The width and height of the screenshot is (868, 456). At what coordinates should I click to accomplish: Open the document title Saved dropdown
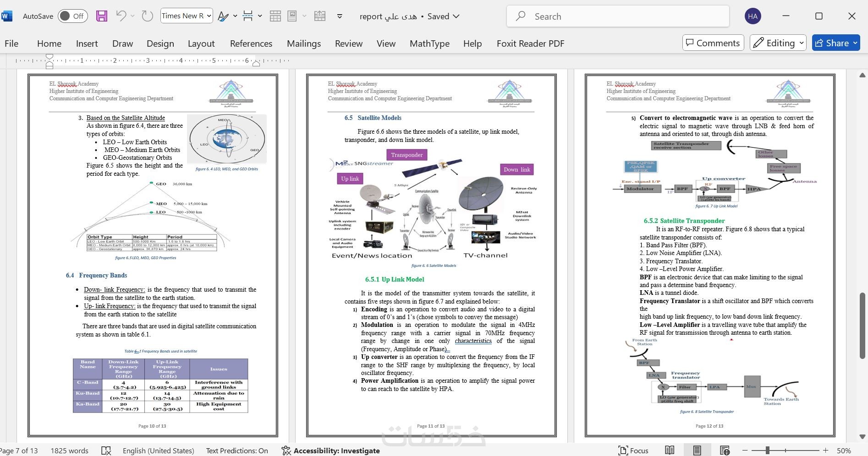[x=456, y=16]
